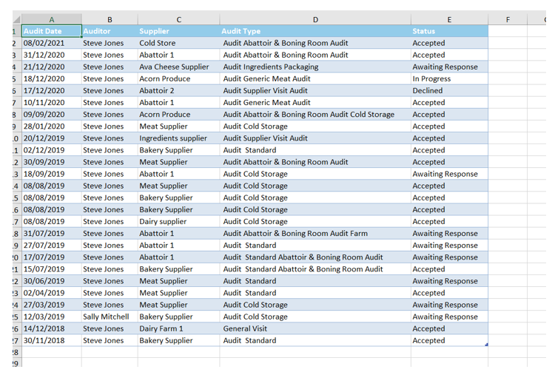Select row 2 header
This screenshot has height=392, width=555.
(16, 43)
